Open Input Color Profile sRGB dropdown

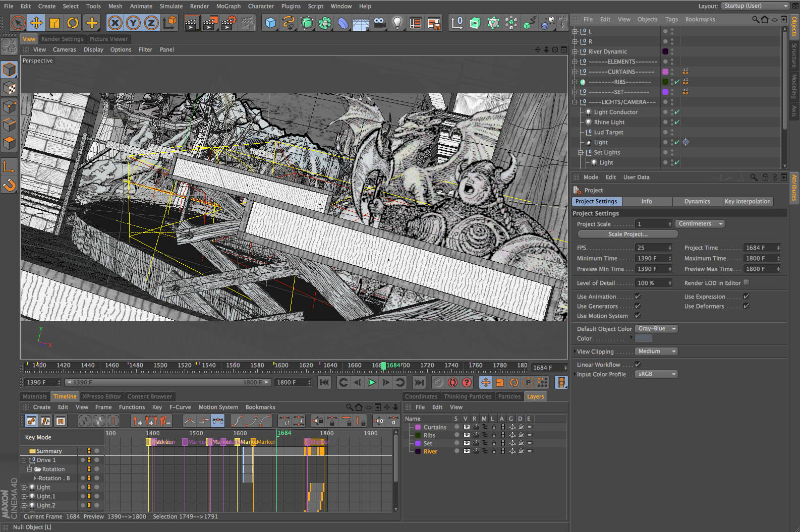656,374
